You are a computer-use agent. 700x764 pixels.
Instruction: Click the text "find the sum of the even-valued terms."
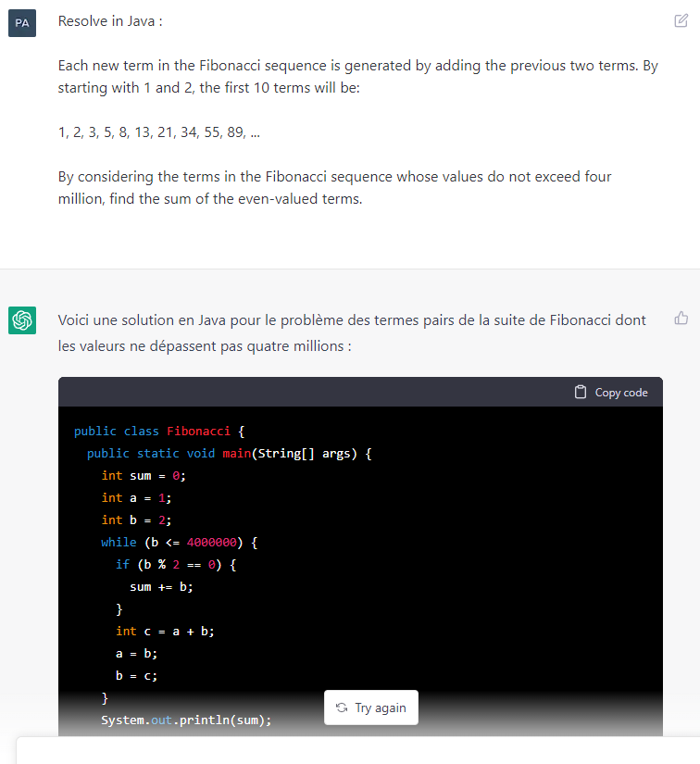click(236, 199)
